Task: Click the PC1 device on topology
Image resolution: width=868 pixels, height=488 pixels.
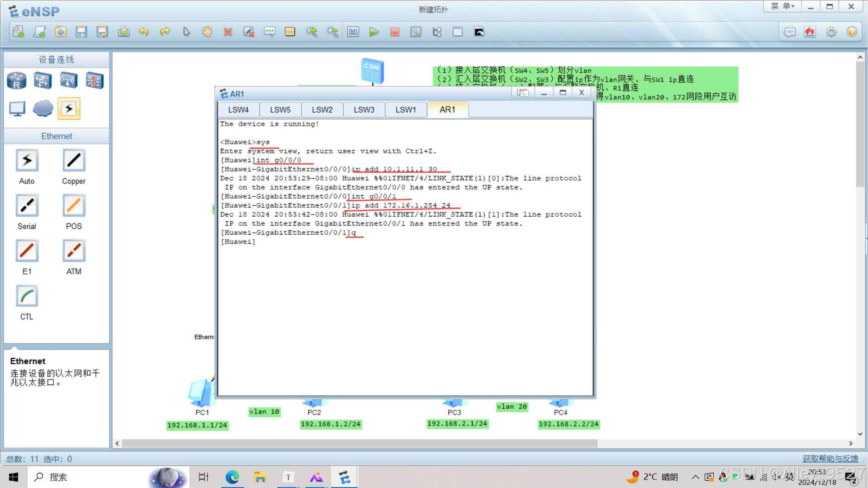Action: [202, 393]
